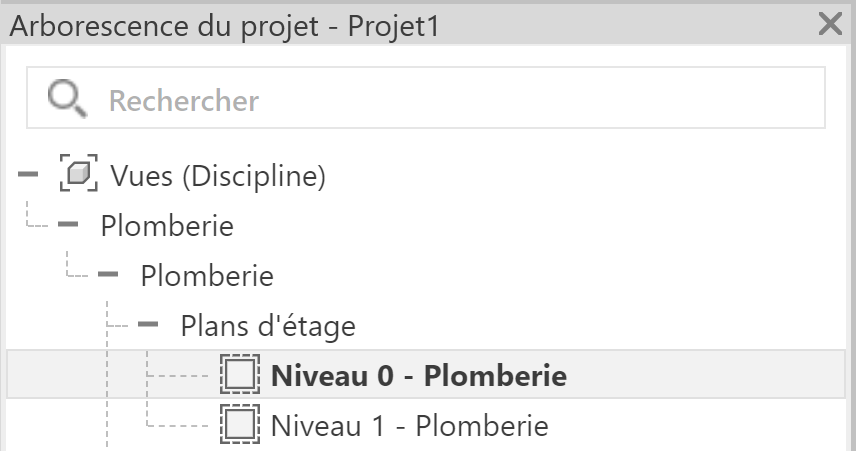
Task: Click the floor plan icon of Niveau 1 - Plomberie
Action: pos(240,424)
